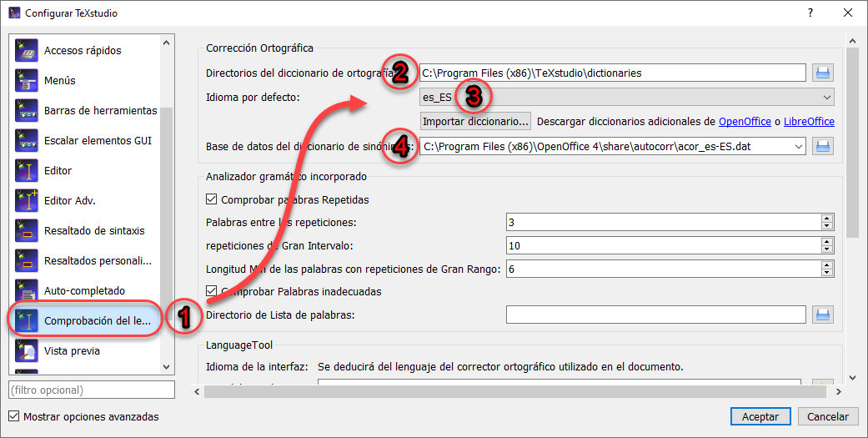Expand the Idioma por defecto dropdown
The height and width of the screenshot is (438, 868).
pos(826,97)
